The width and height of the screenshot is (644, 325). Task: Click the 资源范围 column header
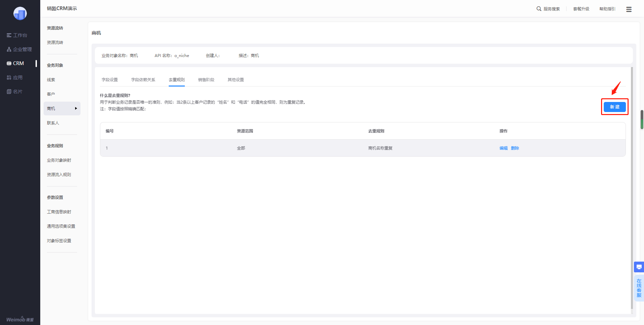coord(245,131)
